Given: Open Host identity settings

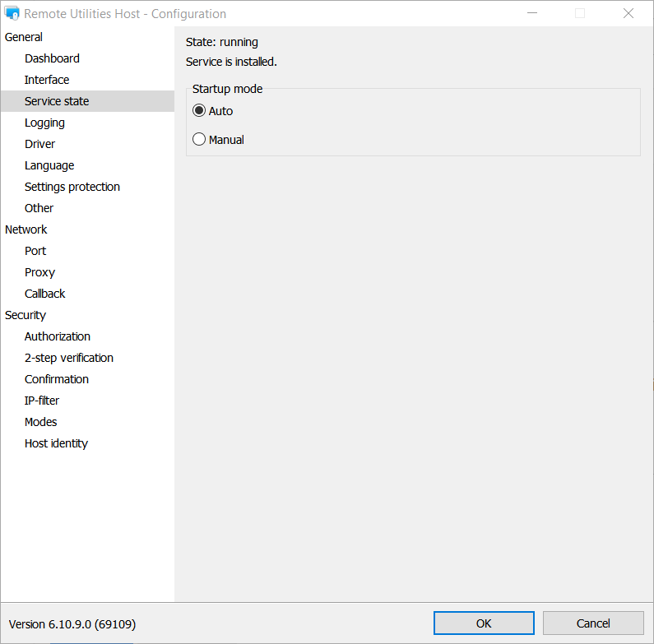Looking at the screenshot, I should (56, 443).
